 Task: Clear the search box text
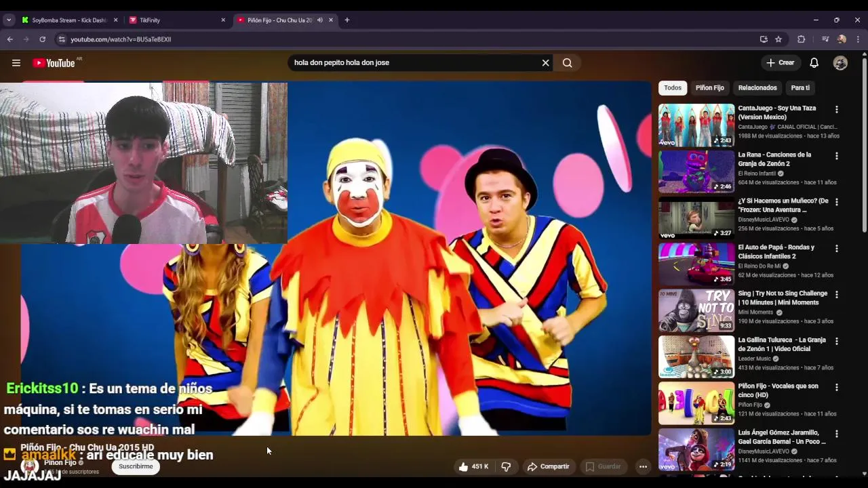(545, 63)
